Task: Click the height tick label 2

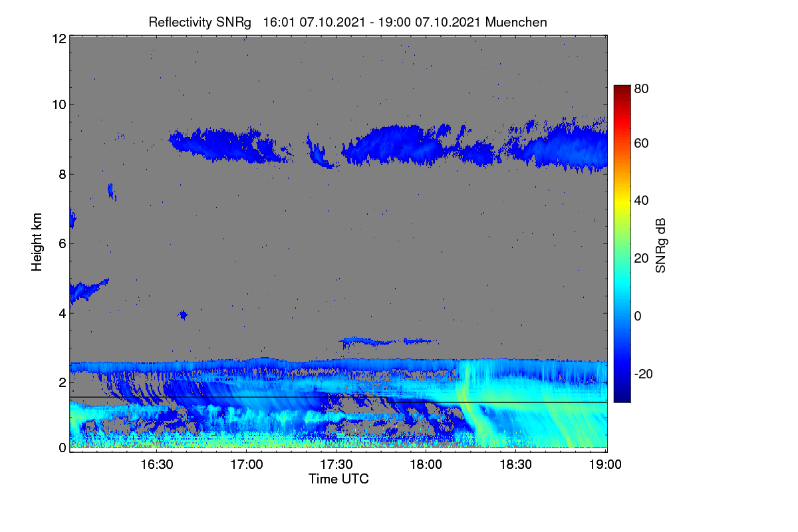Action: 62,382
